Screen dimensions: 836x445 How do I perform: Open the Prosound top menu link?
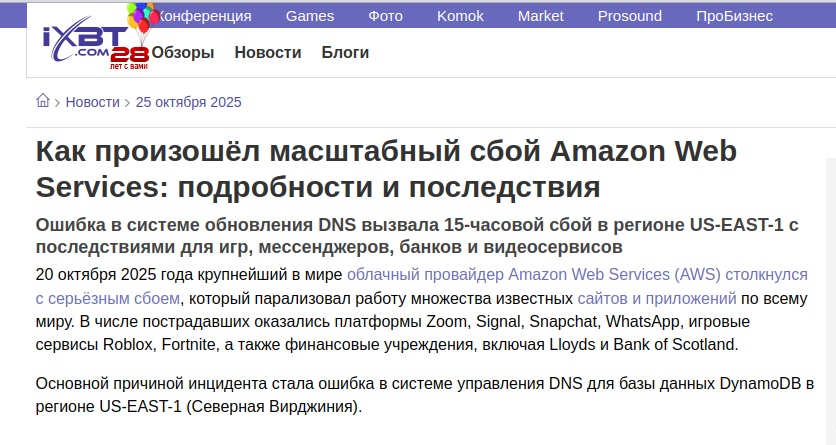coord(630,16)
